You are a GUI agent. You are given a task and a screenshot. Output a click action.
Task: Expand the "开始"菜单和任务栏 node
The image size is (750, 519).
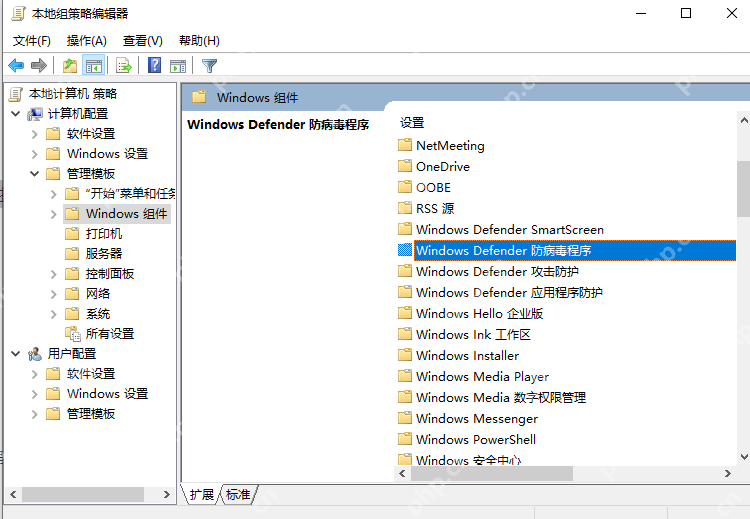pyautogui.click(x=54, y=194)
